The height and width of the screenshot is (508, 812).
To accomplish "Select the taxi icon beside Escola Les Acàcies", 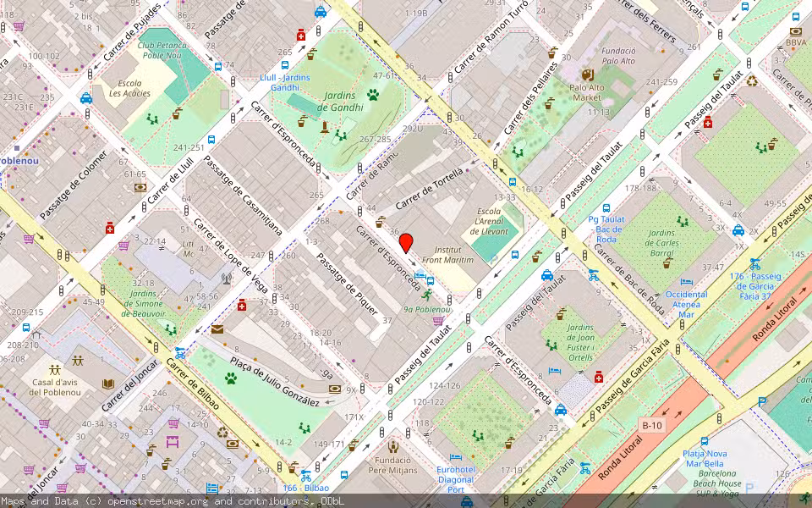I will pyautogui.click(x=86, y=98).
